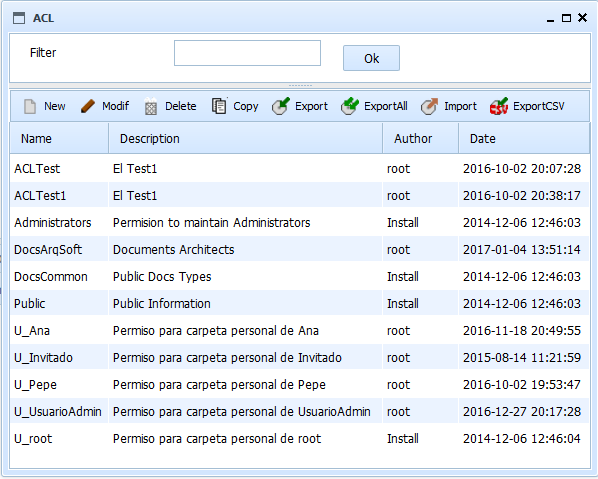Select the DocsArqSoft row
This screenshot has height=479, width=598.
coord(300,249)
